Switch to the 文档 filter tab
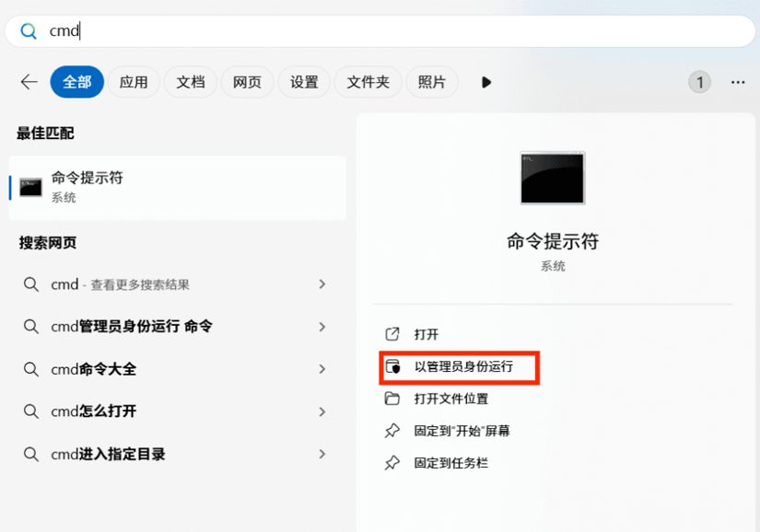 (191, 82)
